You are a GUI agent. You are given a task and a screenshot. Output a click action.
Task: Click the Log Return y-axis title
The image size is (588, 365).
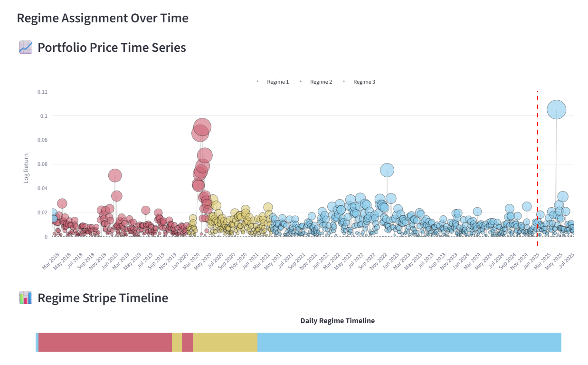pos(26,168)
